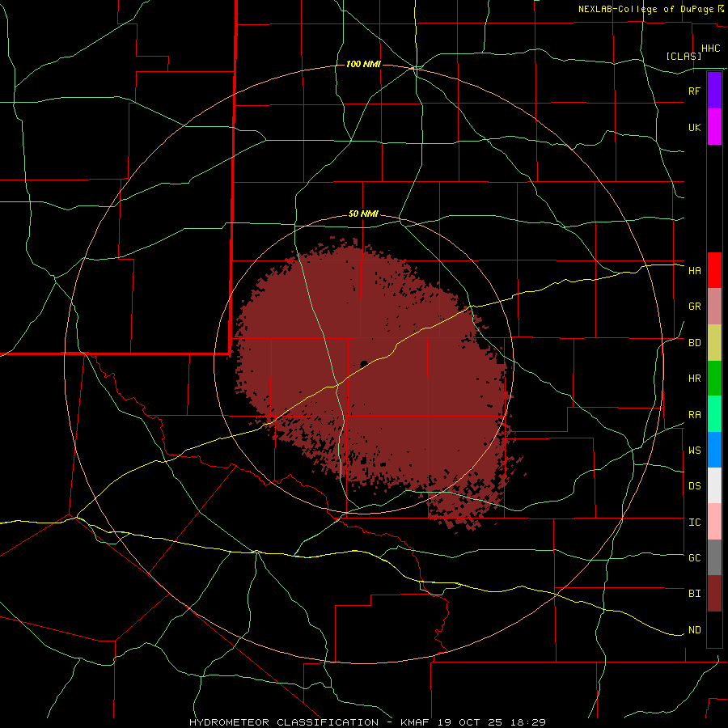Click the IC light pink legend swatch
This screenshot has height=728, width=728.
[714, 522]
